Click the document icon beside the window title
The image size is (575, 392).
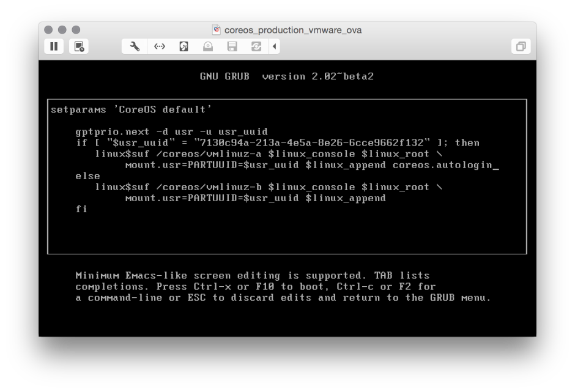pos(217,29)
